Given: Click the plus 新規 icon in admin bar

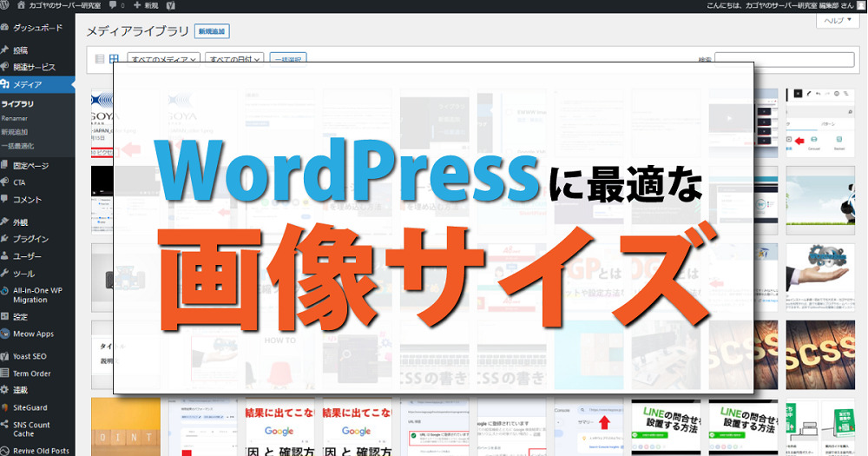Looking at the screenshot, I should [137, 5].
